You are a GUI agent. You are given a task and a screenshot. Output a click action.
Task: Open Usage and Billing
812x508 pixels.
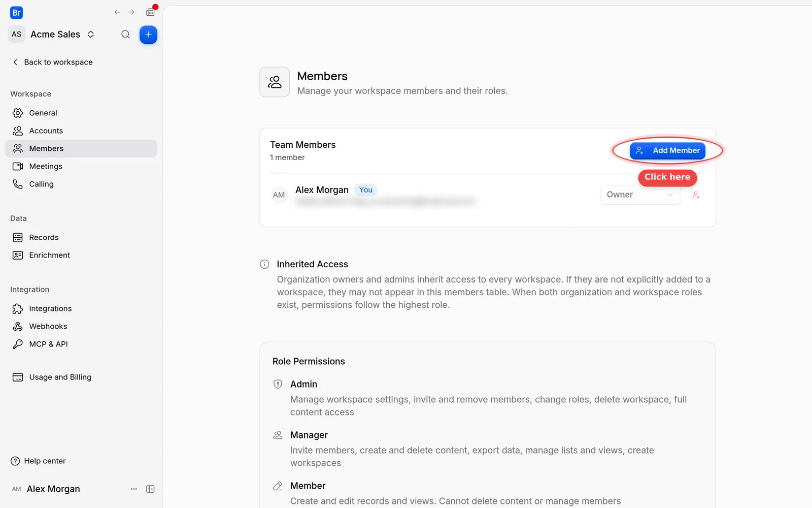click(x=81, y=377)
